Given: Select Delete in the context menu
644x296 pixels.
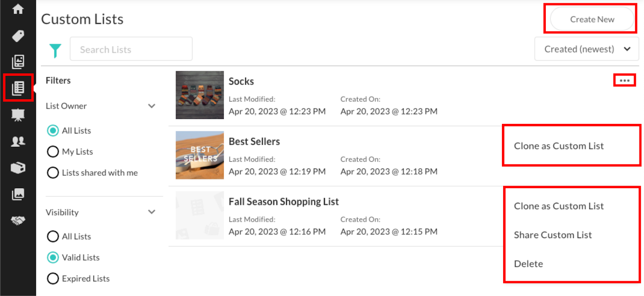Looking at the screenshot, I should coord(528,264).
